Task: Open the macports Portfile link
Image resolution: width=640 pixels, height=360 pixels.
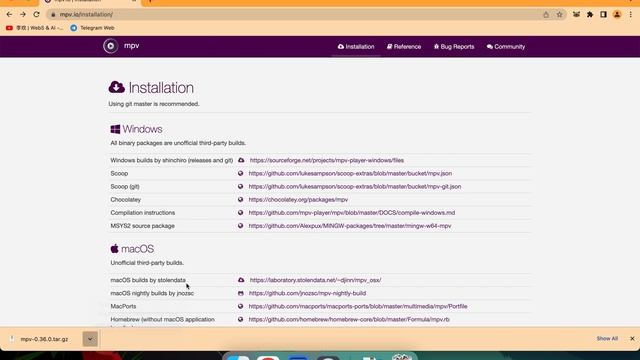Action: (x=358, y=306)
